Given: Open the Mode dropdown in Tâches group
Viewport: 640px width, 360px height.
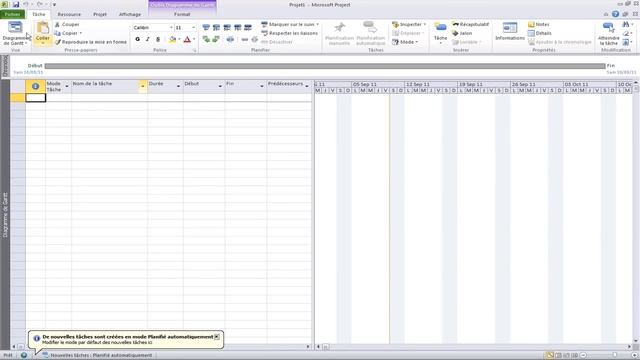Looking at the screenshot, I should coord(404,42).
